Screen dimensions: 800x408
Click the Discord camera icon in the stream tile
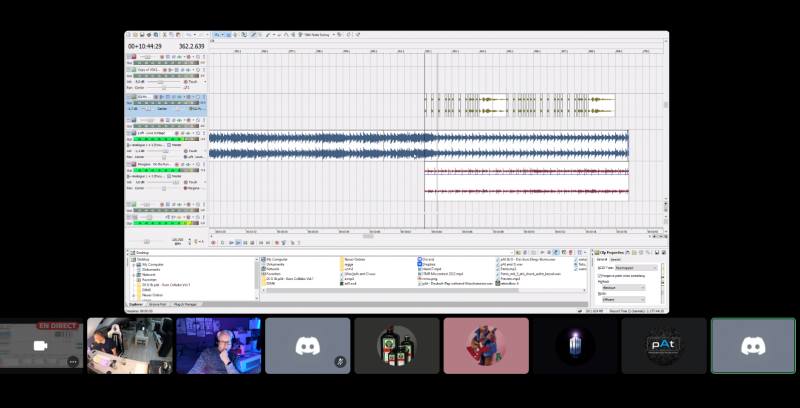(41, 345)
